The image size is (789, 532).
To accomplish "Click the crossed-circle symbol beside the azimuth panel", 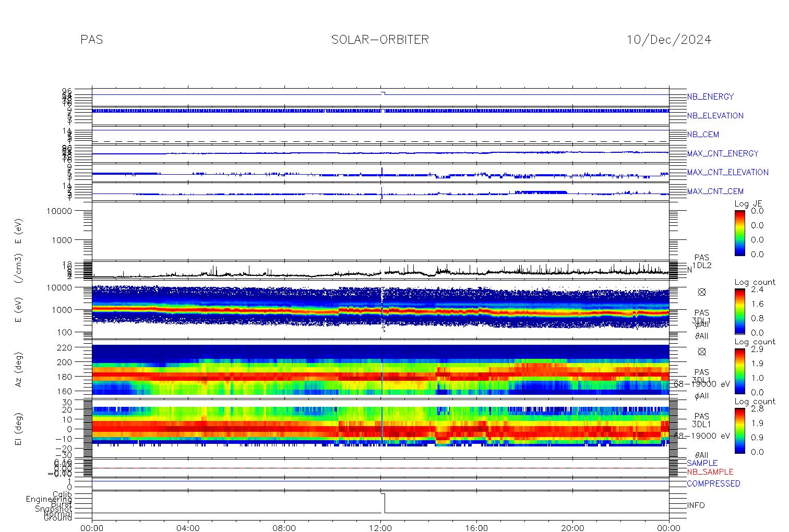I will 702,352.
